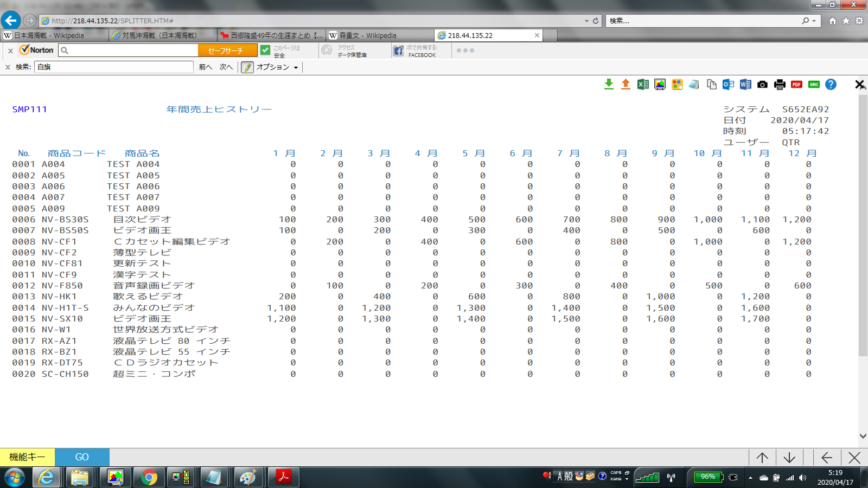
Task: Open help with the blue question mark
Action: coord(831,84)
